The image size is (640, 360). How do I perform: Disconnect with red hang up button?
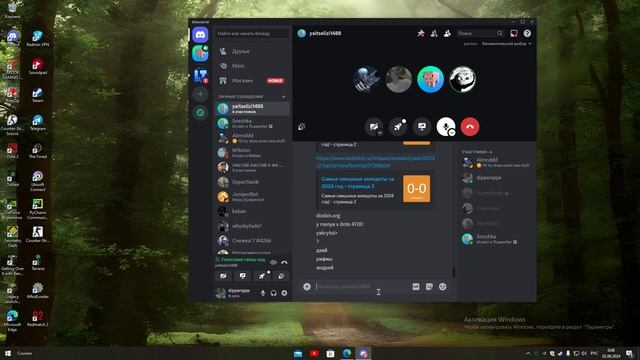470,127
